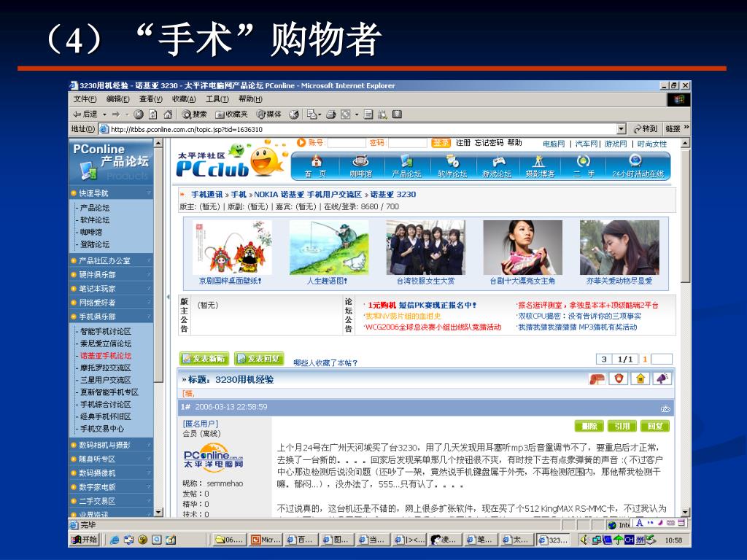Open the 文件(F) menu

(x=85, y=99)
